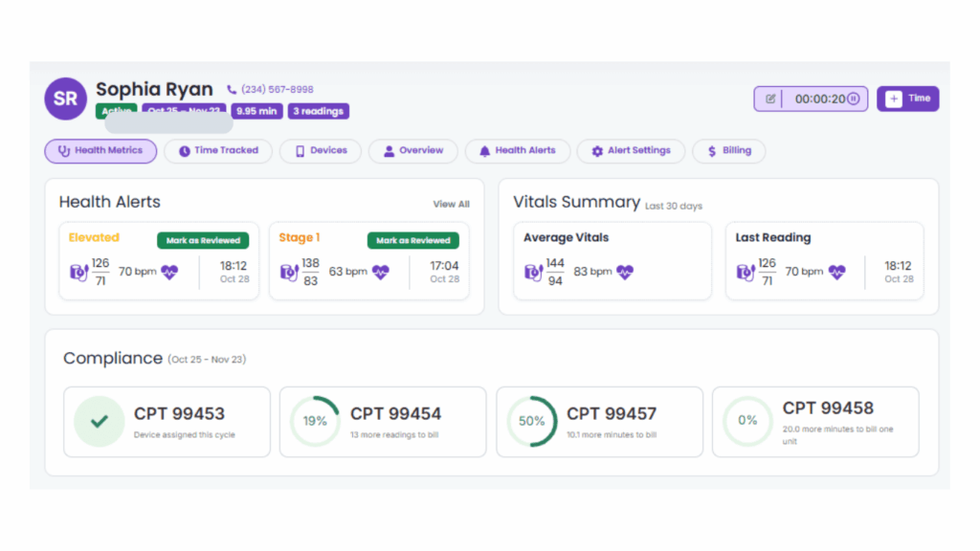Click View All health alerts link
The width and height of the screenshot is (980, 551).
451,204
